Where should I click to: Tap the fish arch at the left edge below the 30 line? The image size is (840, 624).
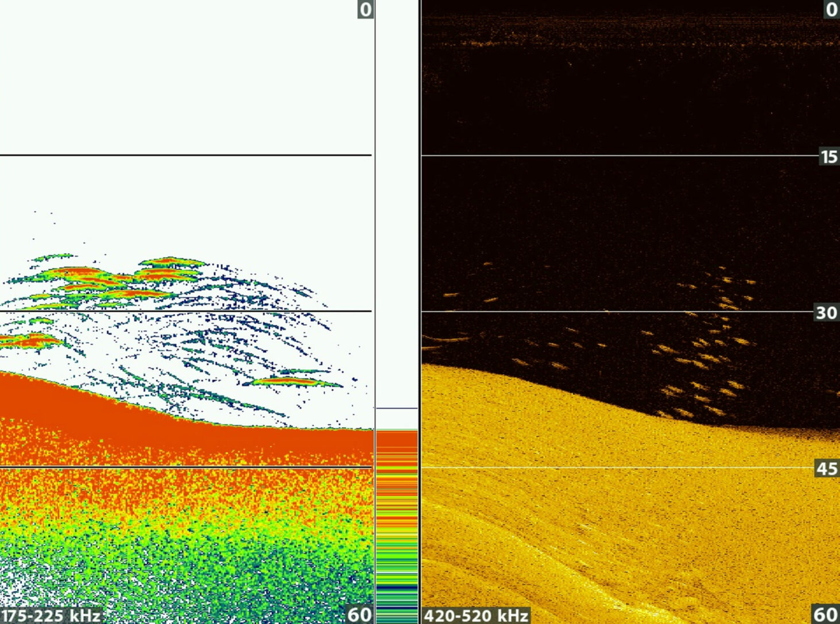pos(29,341)
